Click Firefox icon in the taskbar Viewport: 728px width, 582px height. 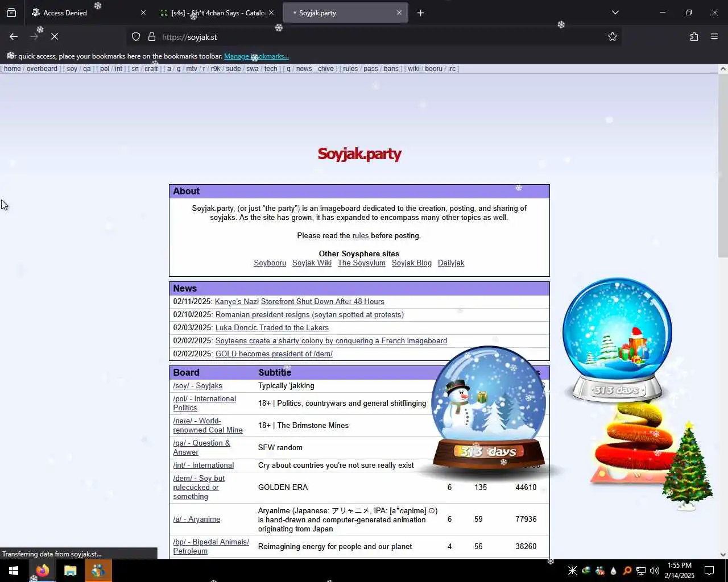(x=43, y=571)
